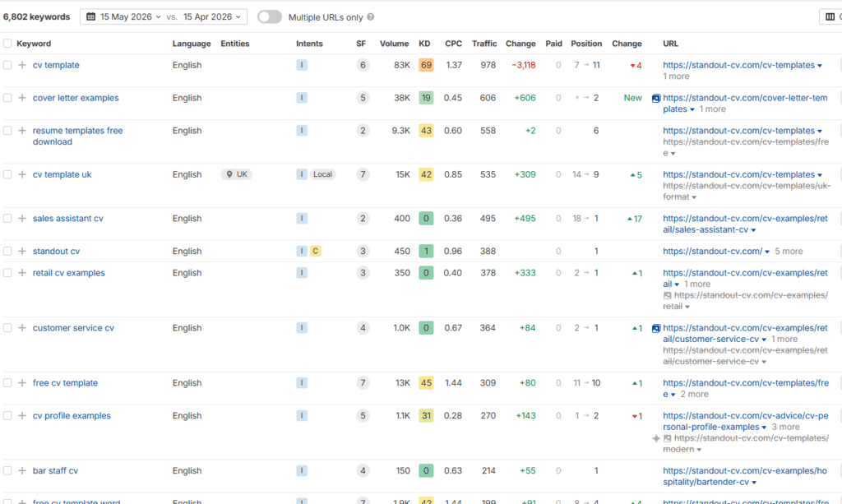Viewport: 842px width, 504px height.
Task: Click the SERP feature icon by customer-service-cv URL
Action: (x=656, y=328)
